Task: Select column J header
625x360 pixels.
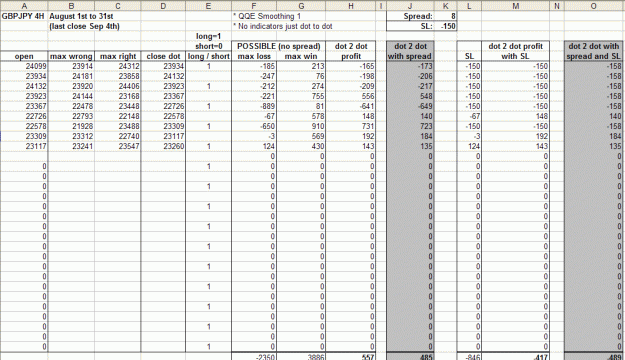Action: [x=410, y=6]
